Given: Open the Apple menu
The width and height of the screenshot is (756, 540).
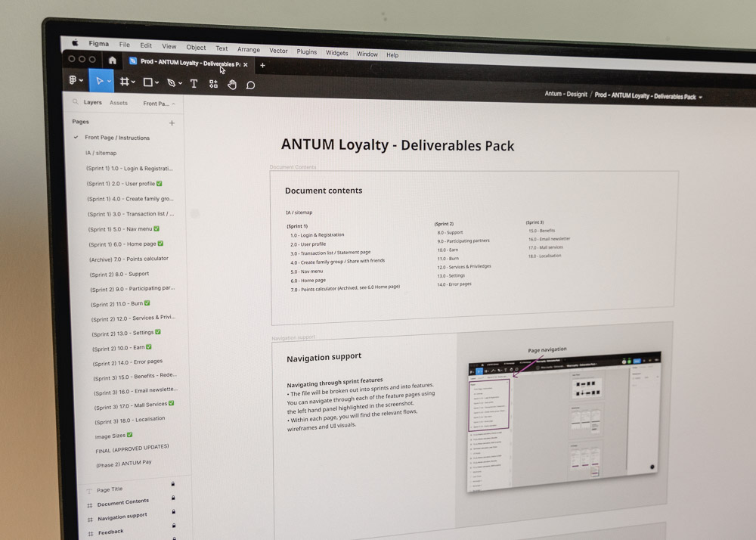Looking at the screenshot, I should 75,42.
